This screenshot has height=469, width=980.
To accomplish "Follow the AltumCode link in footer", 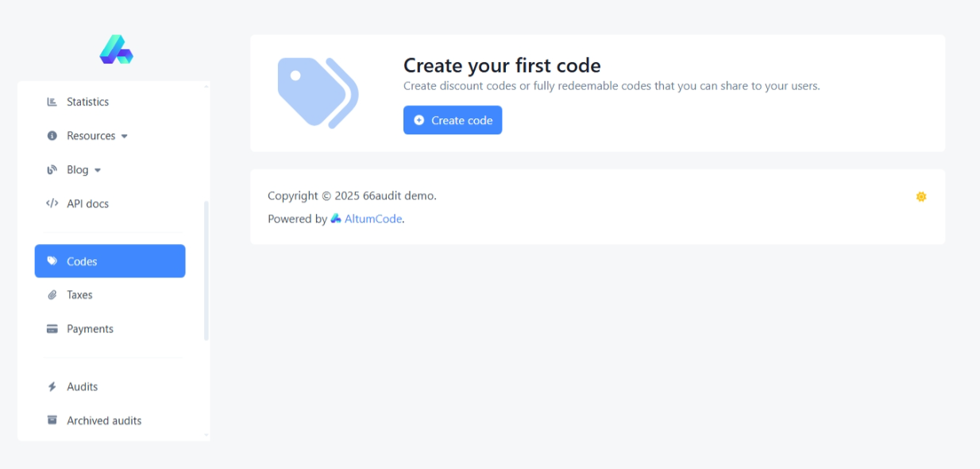I will [372, 219].
